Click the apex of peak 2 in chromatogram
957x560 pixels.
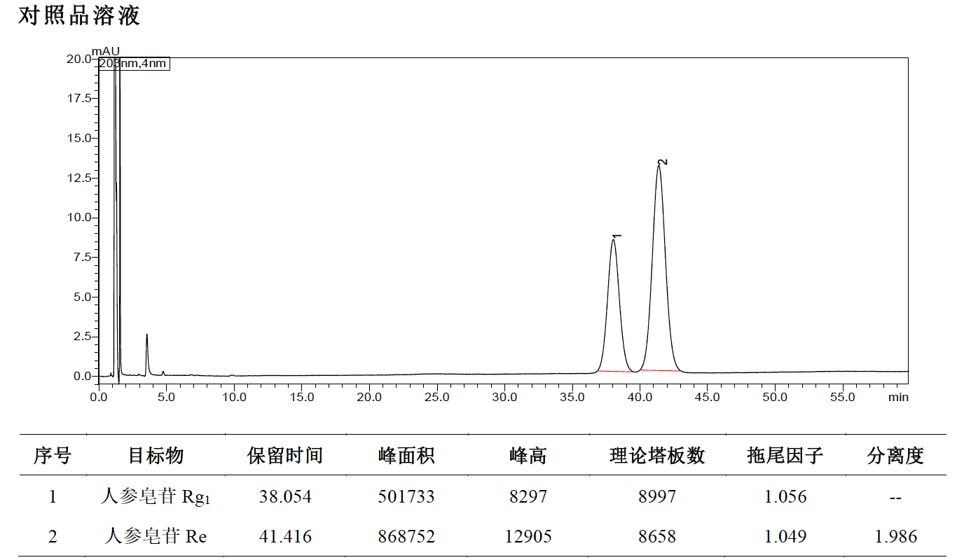[659, 167]
